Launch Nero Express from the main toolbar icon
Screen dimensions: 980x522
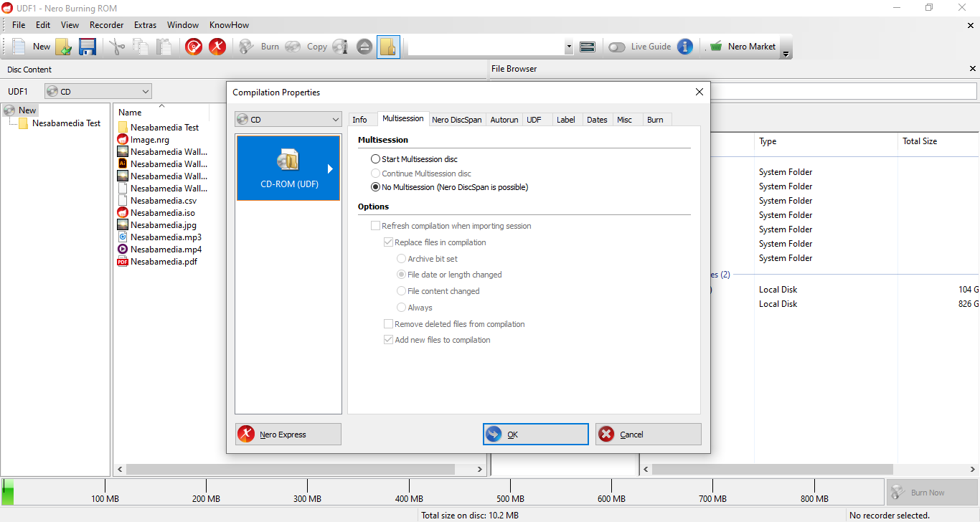coord(217,47)
